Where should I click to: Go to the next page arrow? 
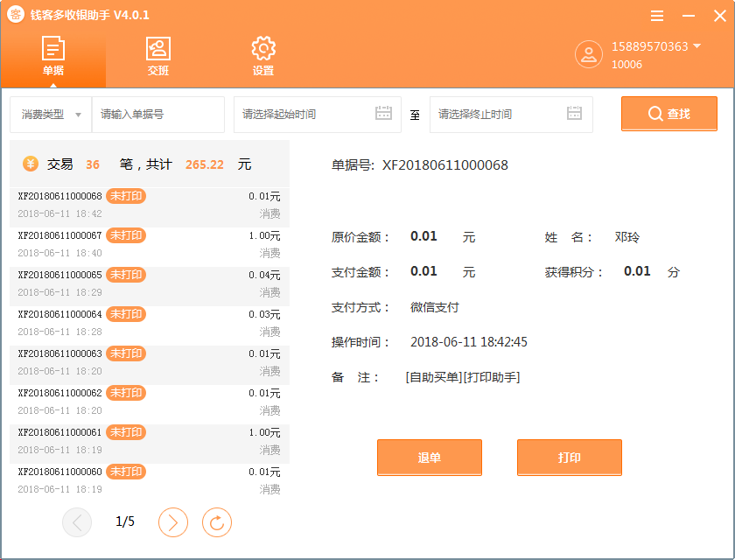(x=173, y=522)
